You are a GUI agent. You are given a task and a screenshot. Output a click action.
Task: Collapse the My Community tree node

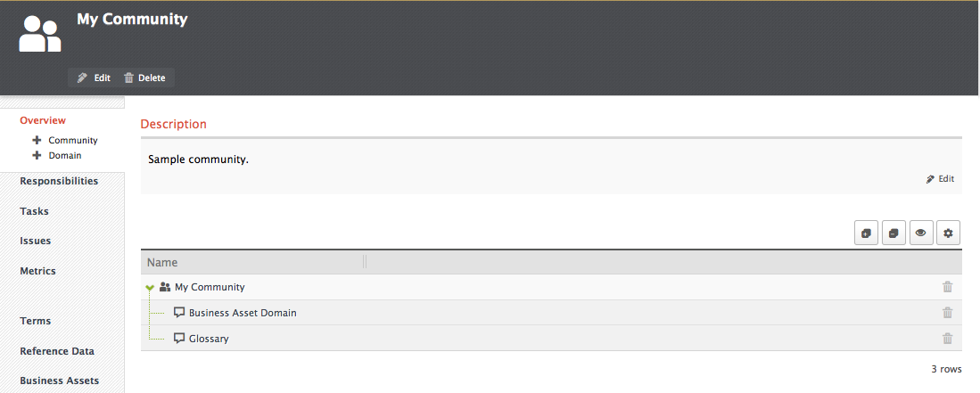150,288
